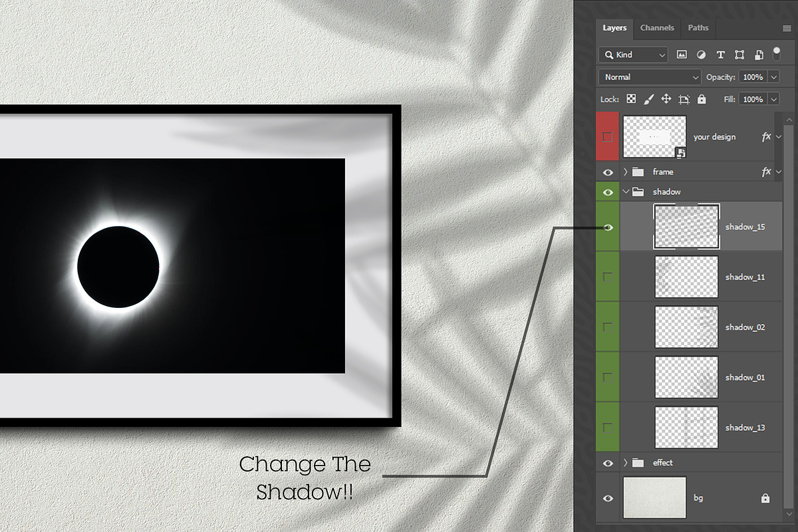Select the your design layer thumbnail
Screen dimensions: 798x532
(654, 136)
